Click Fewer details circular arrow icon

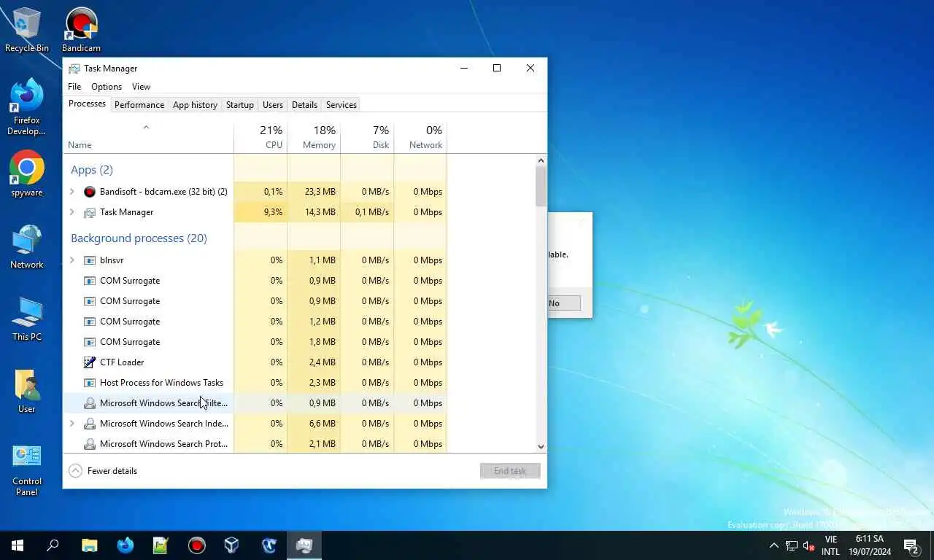pyautogui.click(x=75, y=471)
